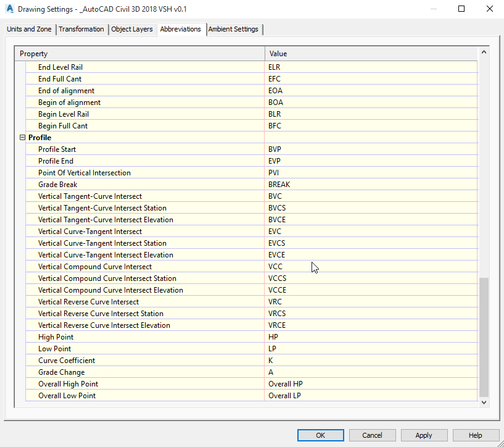Image resolution: width=504 pixels, height=447 pixels.
Task: Switch to the Units and Zone tab
Action: pos(29,29)
